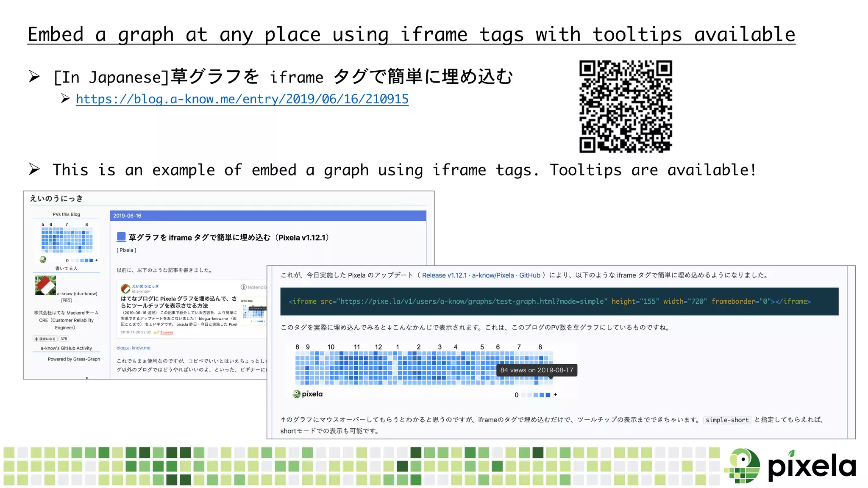Viewport: 868px width, 488px height.
Task: Click the 3 users bookmark link
Action: click(x=167, y=333)
